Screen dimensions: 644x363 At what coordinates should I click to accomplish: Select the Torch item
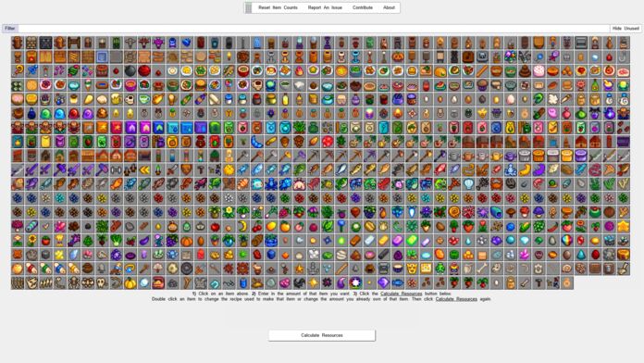coord(229,56)
